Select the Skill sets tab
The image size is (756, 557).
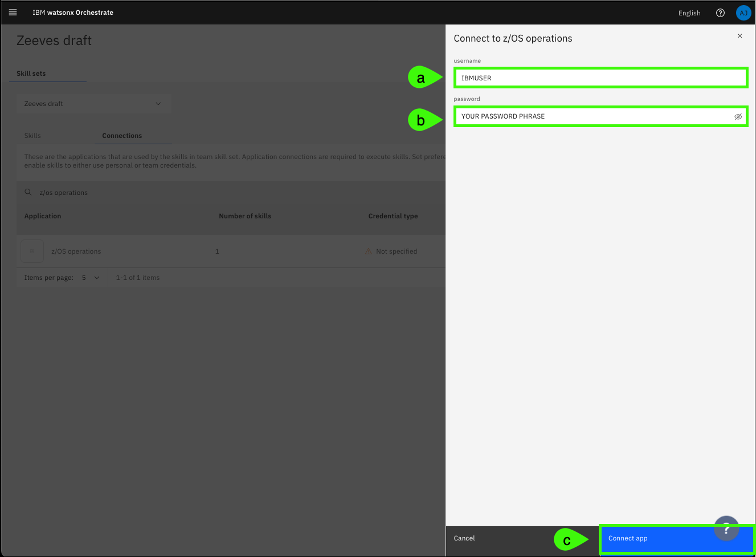31,74
